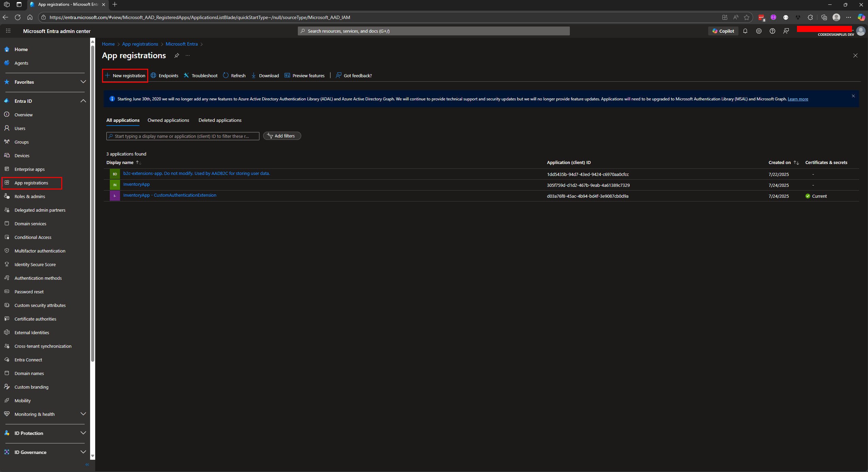Expand Monitoring & health section
Viewport: 868px width, 472px height.
[45, 414]
